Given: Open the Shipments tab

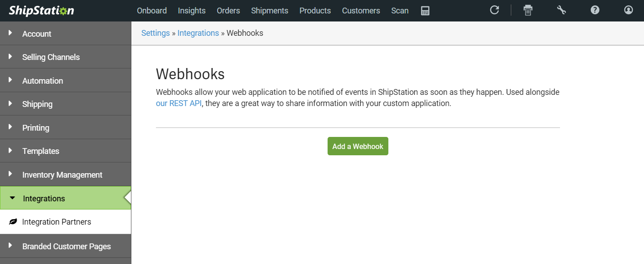Looking at the screenshot, I should (269, 11).
